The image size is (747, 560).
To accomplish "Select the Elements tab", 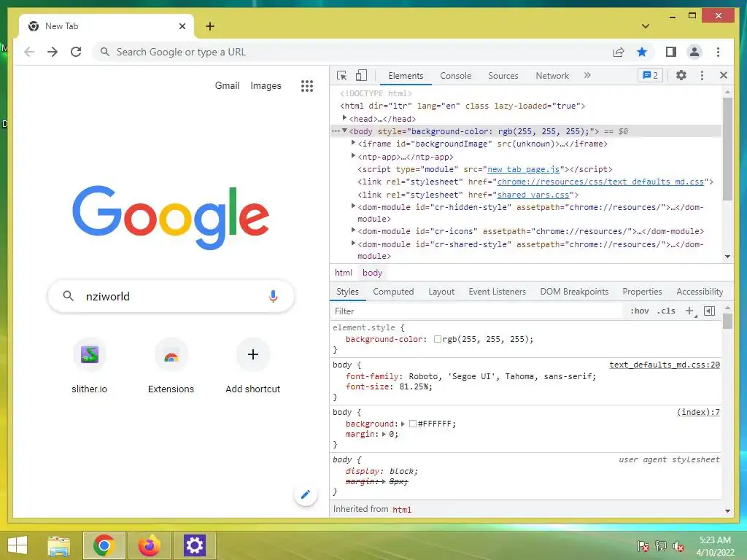I will (x=406, y=76).
